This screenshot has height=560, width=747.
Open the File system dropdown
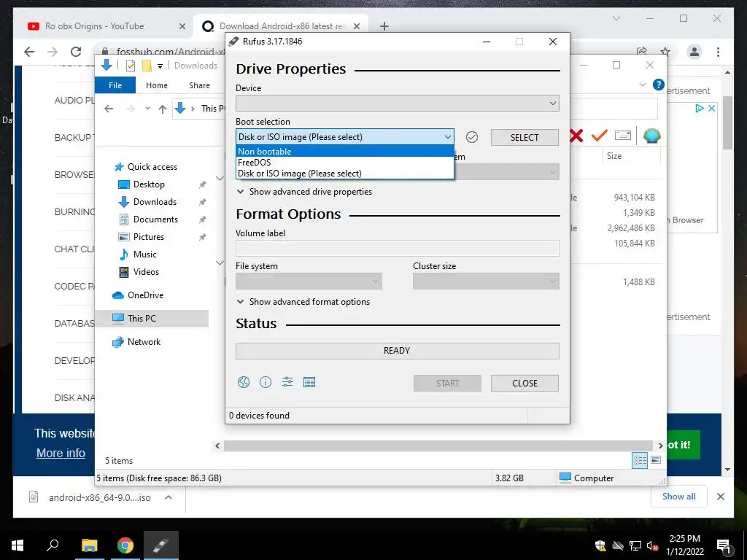click(x=309, y=281)
